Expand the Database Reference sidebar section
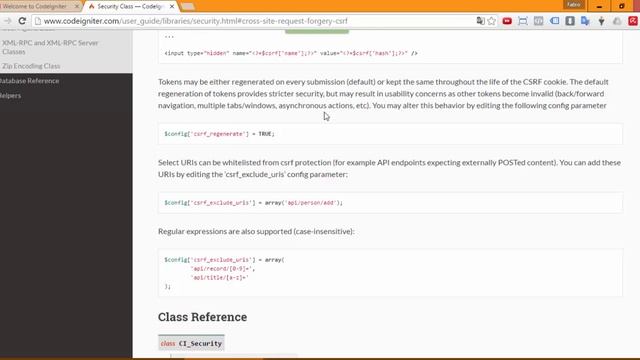The height and width of the screenshot is (360, 640). [29, 81]
